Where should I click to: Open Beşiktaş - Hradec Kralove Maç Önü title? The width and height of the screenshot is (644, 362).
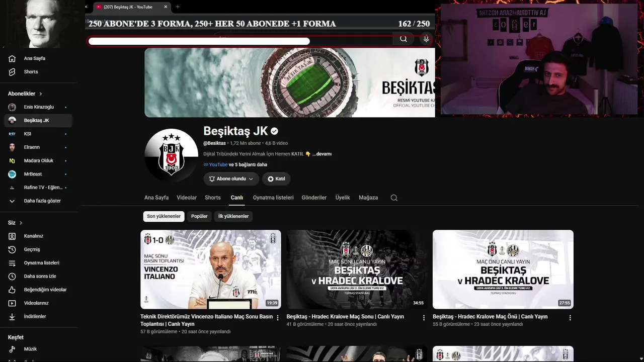[490, 317]
